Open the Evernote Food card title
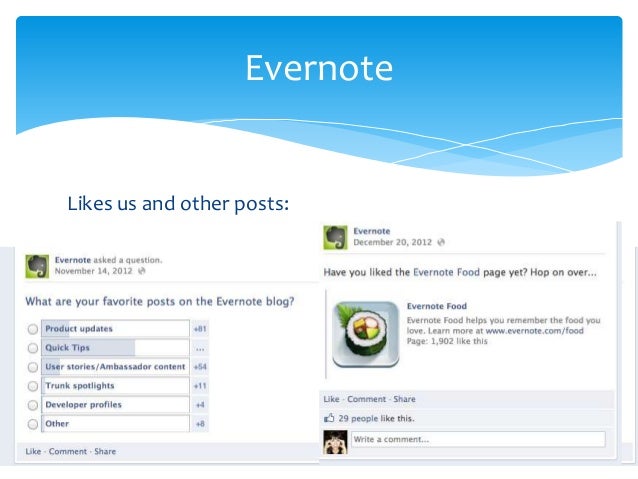638x479 pixels. [437, 306]
